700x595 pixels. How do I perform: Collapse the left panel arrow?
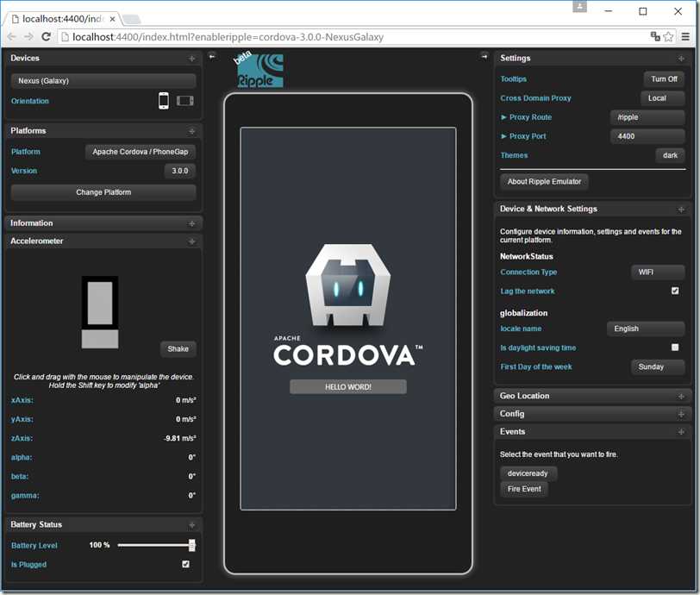tap(212, 56)
